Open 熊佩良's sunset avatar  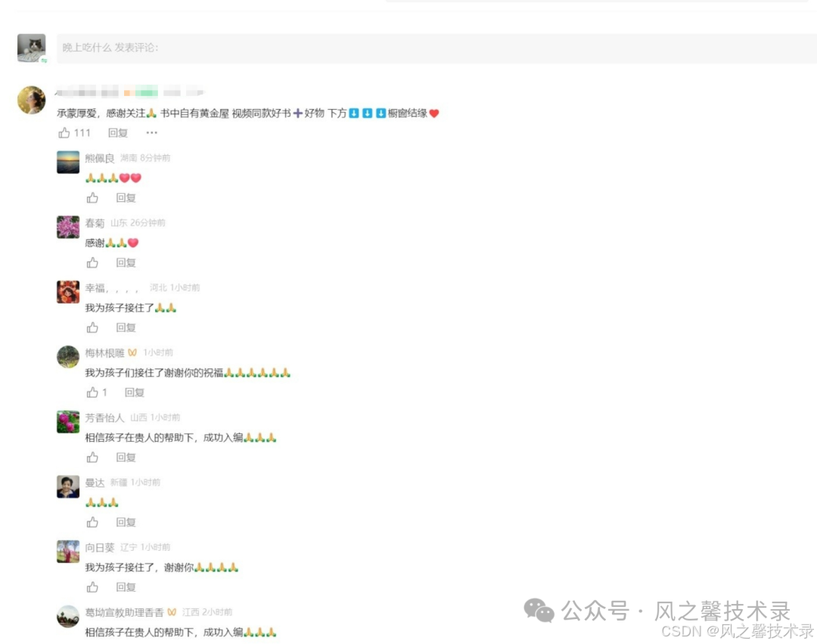click(x=68, y=162)
